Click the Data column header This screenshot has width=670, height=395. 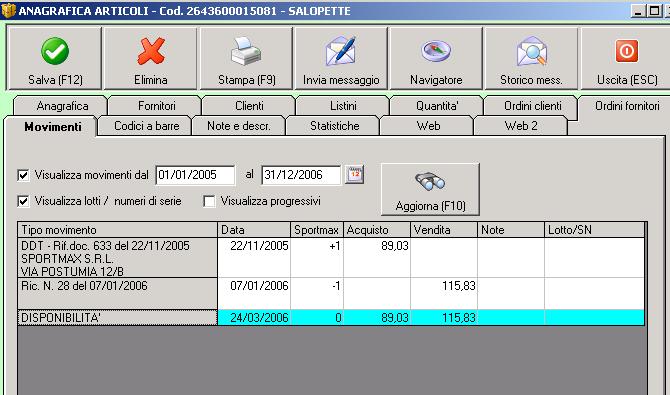pos(254,230)
